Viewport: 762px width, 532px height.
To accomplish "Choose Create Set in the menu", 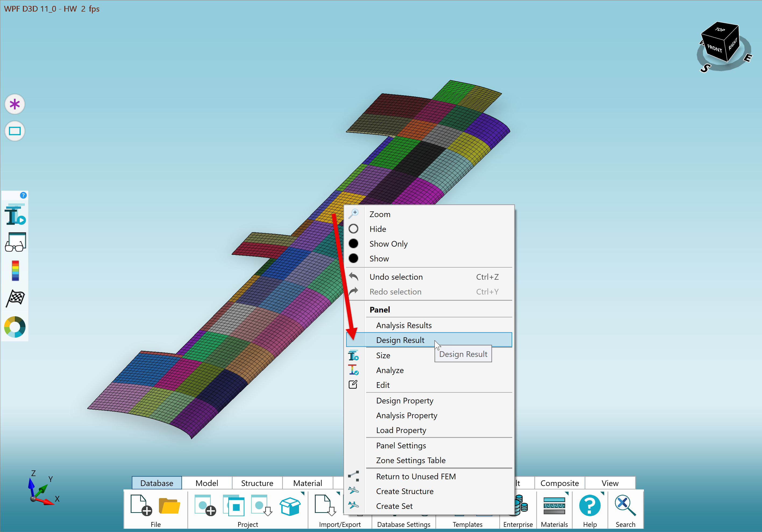I will [429, 506].
